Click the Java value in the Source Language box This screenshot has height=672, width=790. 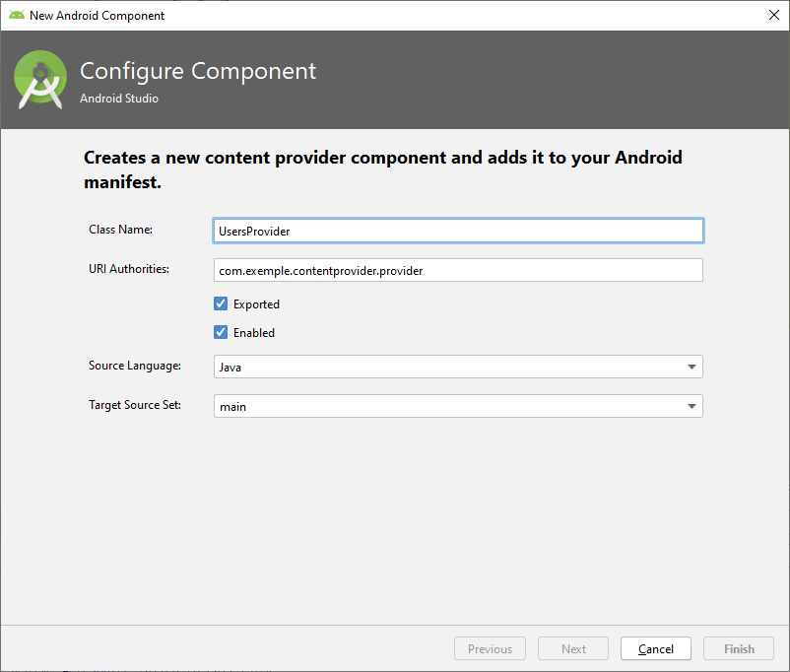(230, 368)
